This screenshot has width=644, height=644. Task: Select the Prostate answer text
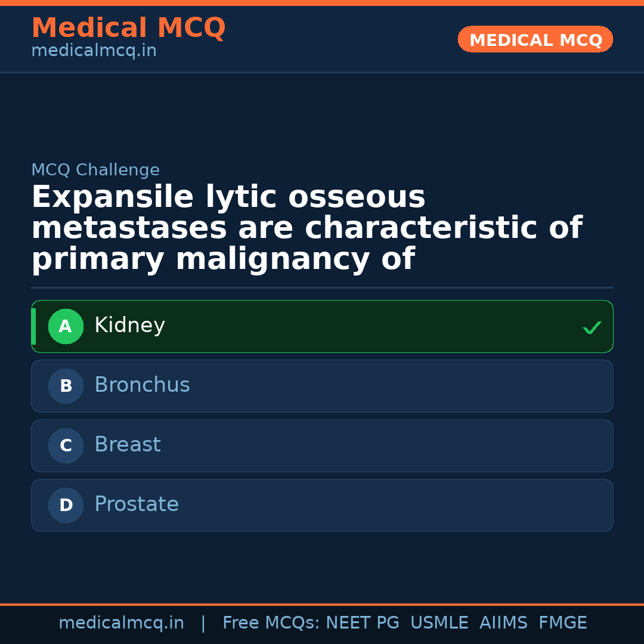click(137, 504)
